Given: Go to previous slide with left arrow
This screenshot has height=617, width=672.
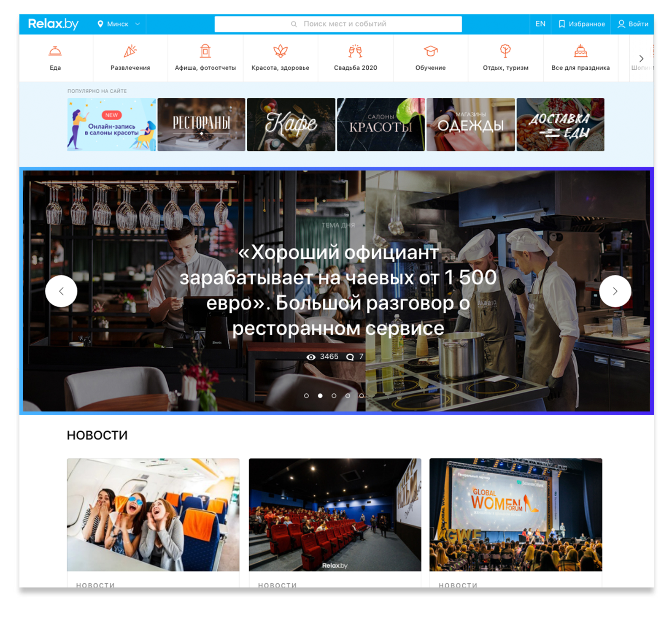Looking at the screenshot, I should [x=61, y=291].
